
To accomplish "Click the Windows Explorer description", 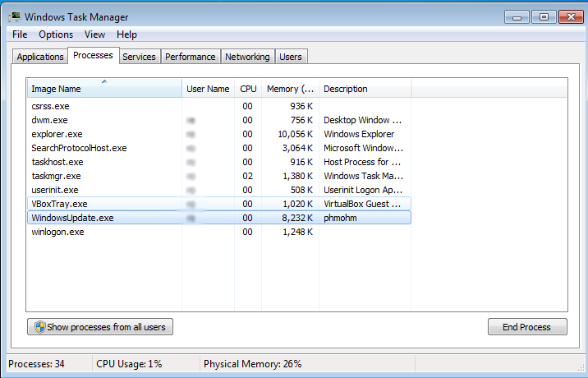I will [x=359, y=134].
